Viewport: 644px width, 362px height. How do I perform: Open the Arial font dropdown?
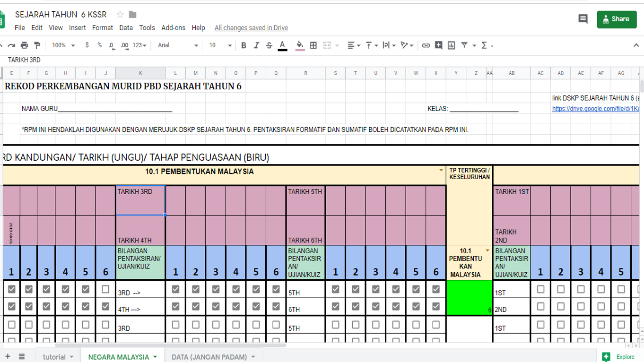pyautogui.click(x=178, y=45)
